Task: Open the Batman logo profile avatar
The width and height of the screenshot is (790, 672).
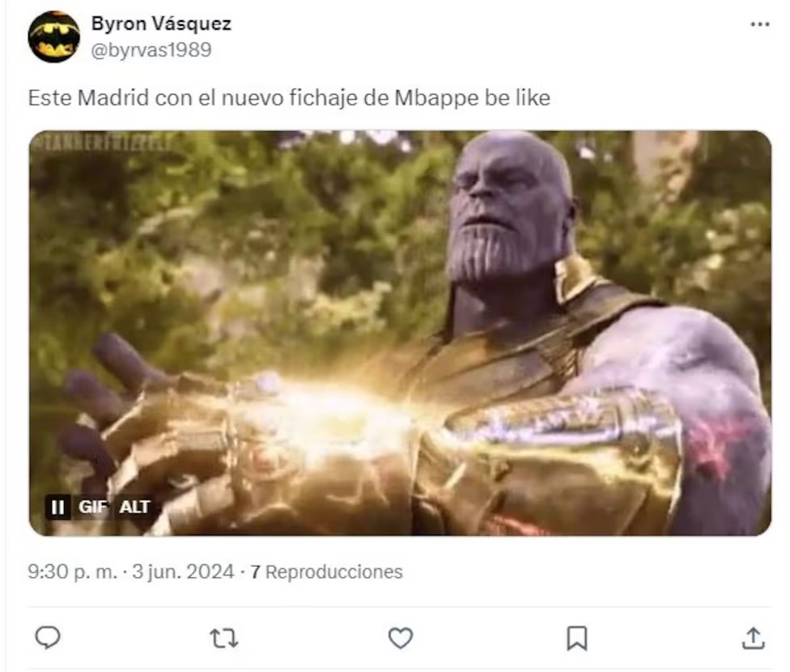Action: point(53,37)
